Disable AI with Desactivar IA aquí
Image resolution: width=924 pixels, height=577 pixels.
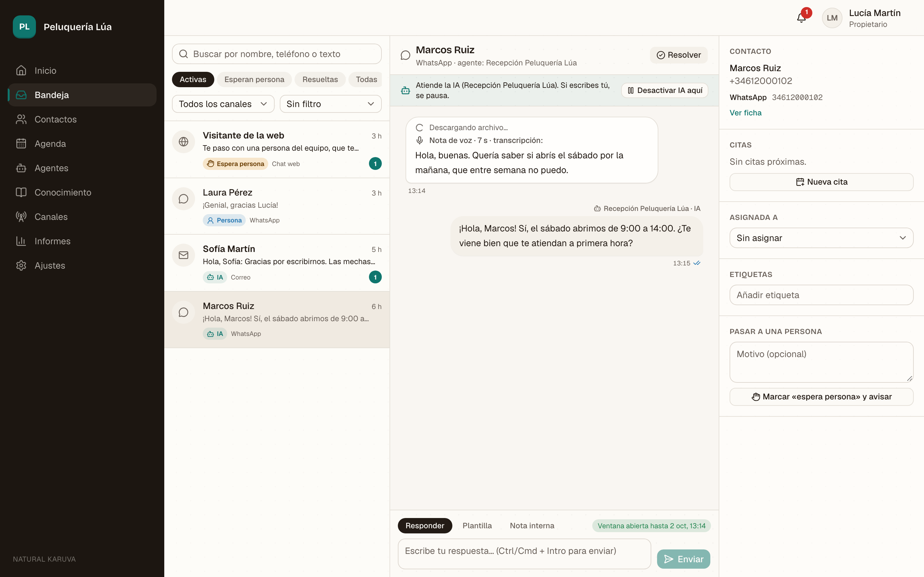665,90
